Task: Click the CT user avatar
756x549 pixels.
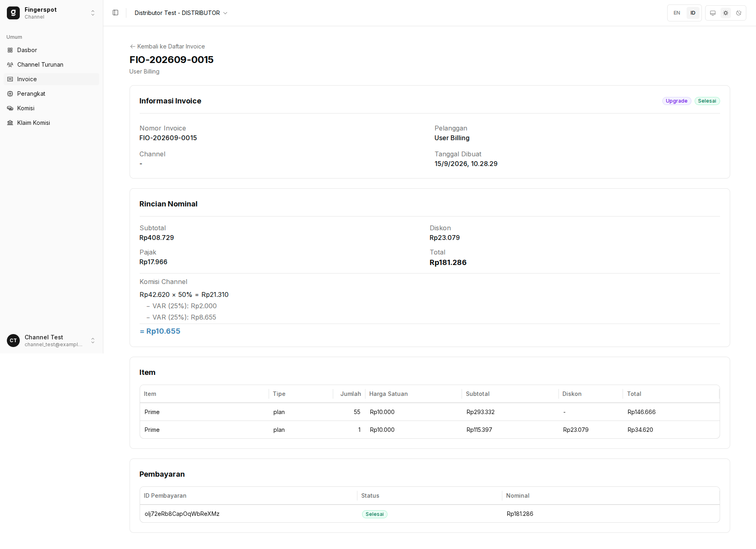Action: tap(13, 341)
